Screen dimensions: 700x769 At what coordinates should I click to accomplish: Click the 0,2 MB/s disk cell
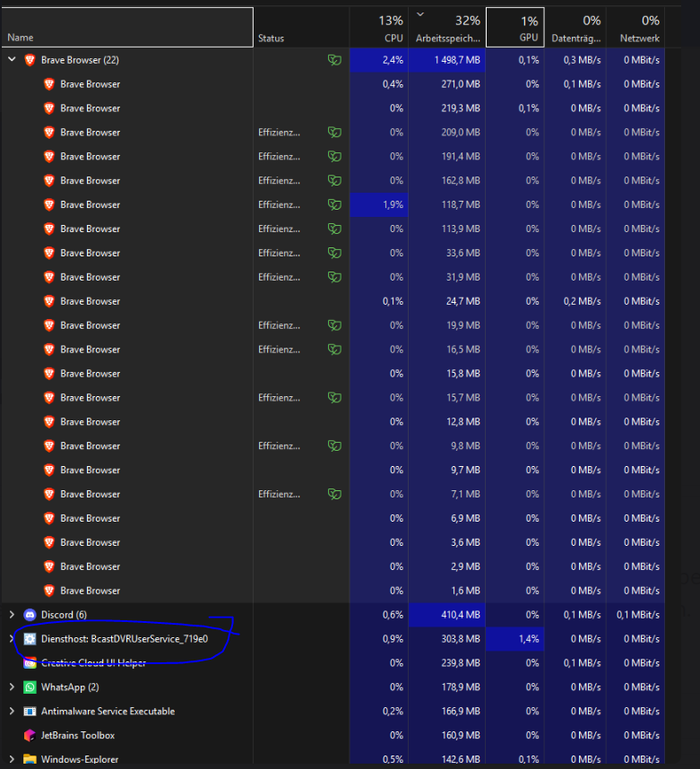coord(575,301)
